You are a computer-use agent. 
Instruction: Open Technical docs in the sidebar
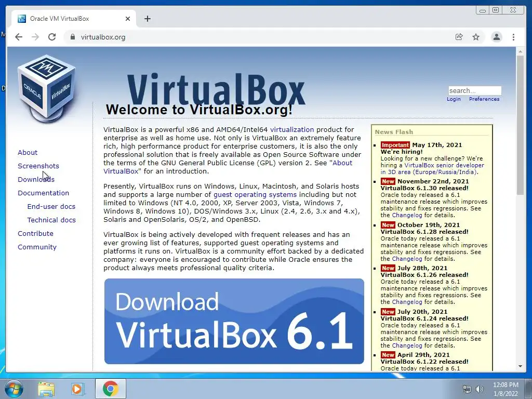pos(51,220)
